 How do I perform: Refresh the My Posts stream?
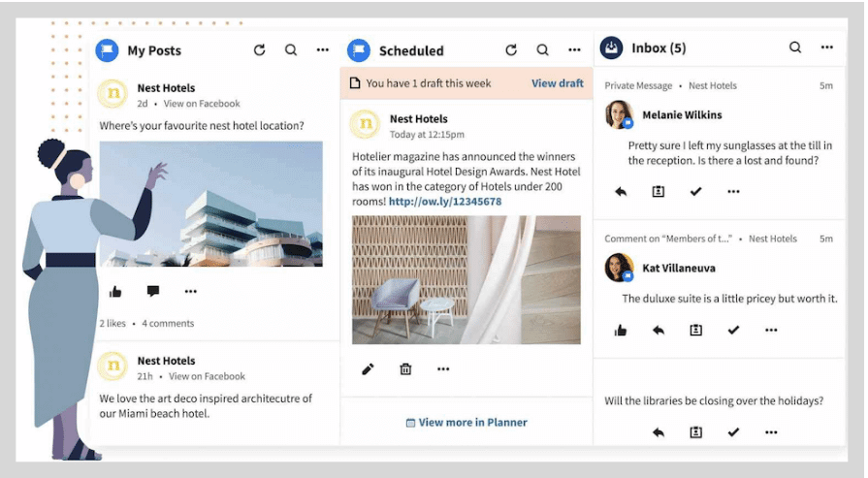point(259,50)
